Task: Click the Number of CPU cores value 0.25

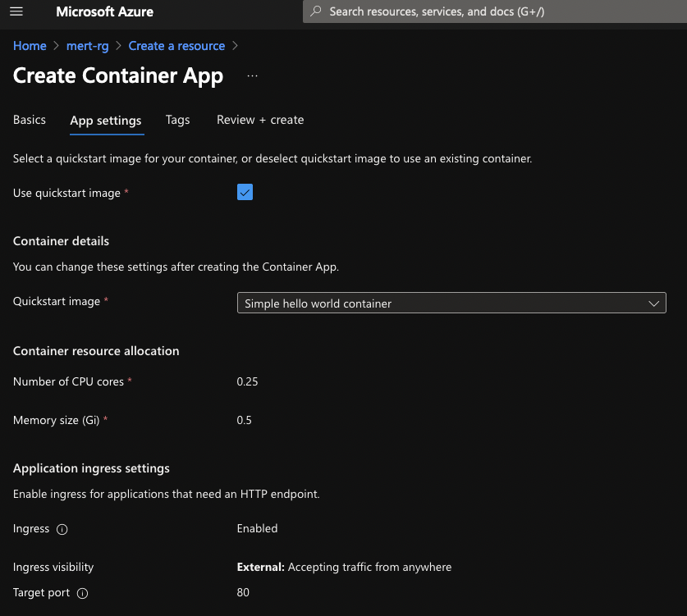Action: [247, 381]
